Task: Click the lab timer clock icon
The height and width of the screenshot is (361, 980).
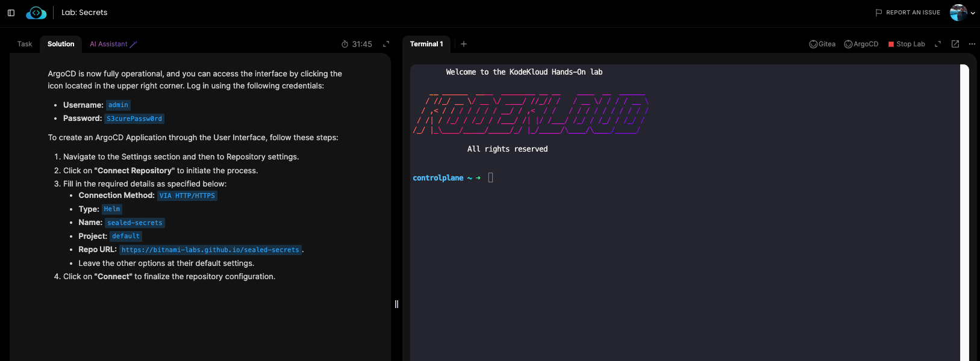Action: click(x=345, y=44)
